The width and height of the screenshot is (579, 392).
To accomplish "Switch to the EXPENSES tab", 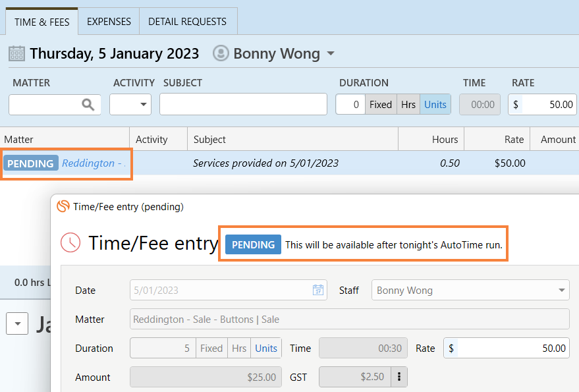I will coord(108,21).
